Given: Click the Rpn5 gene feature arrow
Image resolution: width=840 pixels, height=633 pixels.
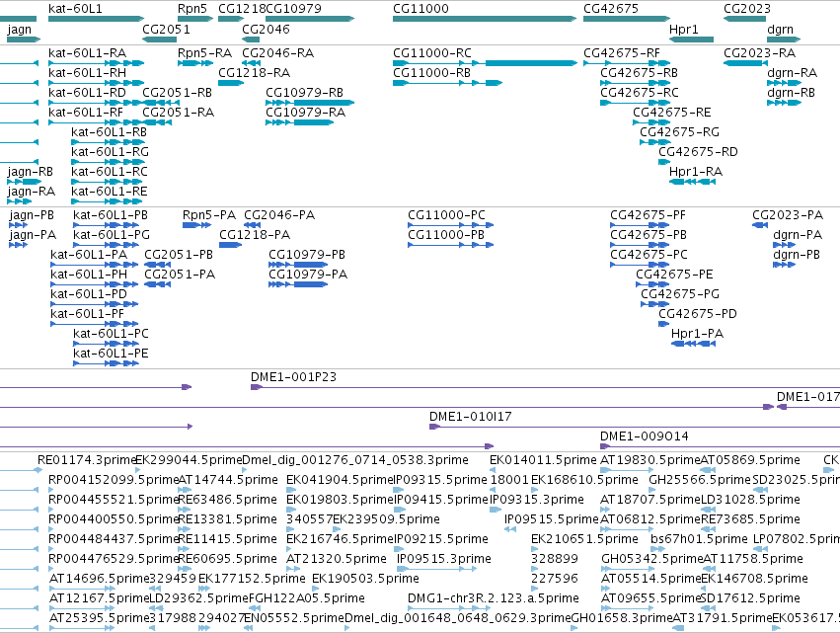Looking at the screenshot, I should [x=195, y=19].
